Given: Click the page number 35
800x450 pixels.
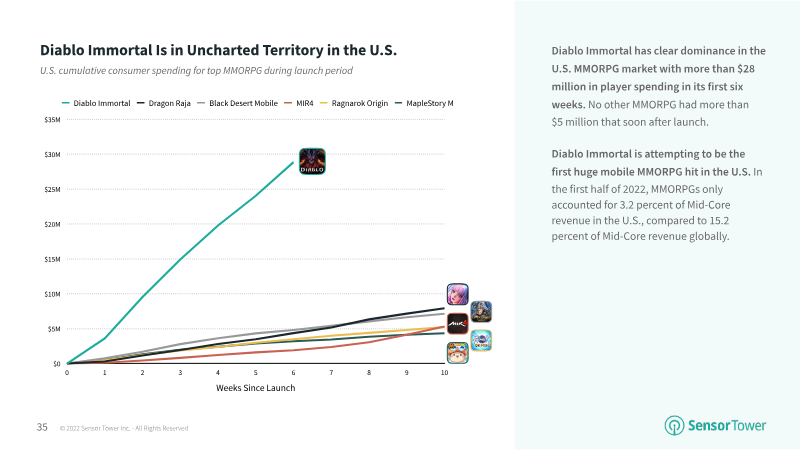Looking at the screenshot, I should [x=42, y=427].
